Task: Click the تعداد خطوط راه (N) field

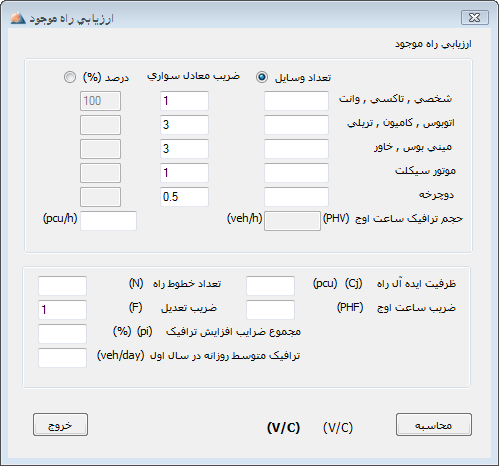Action: point(62,286)
